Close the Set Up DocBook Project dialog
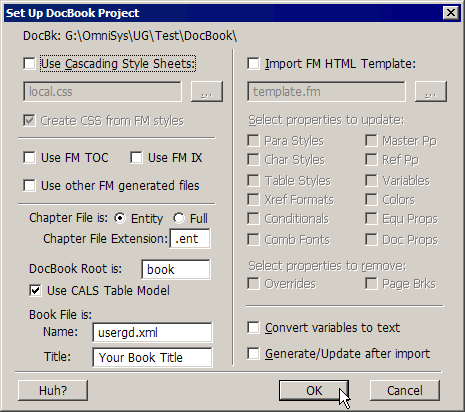465x412 pixels. pyautogui.click(x=451, y=13)
